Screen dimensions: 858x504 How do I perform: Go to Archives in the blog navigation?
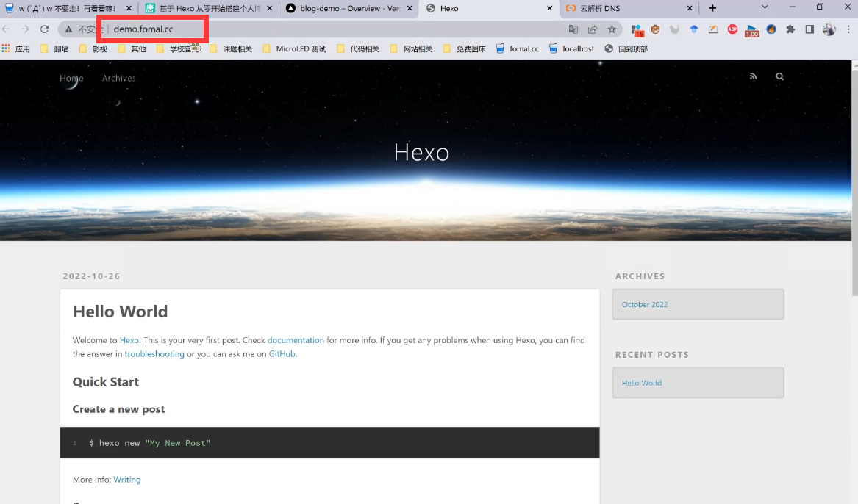tap(119, 78)
